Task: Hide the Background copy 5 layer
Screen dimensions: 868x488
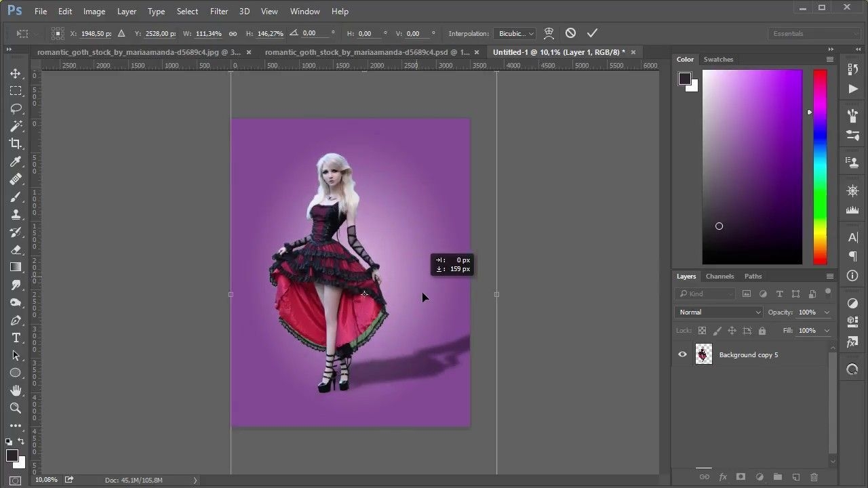Action: click(682, 354)
